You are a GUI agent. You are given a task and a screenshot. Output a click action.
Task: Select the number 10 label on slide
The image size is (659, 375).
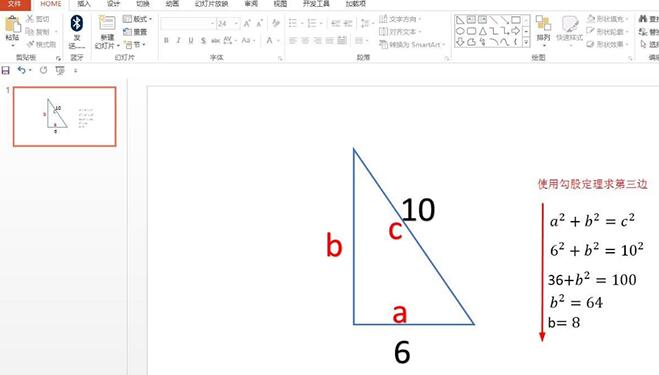(418, 210)
